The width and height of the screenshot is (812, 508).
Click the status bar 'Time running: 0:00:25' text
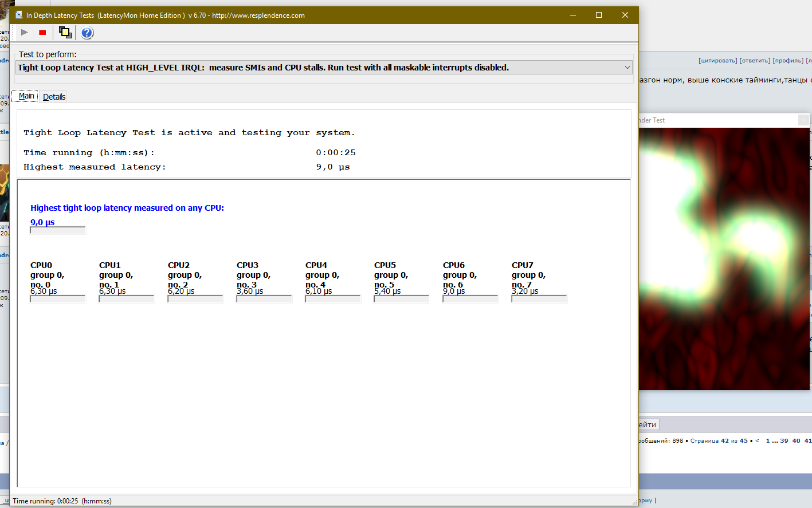(62, 501)
